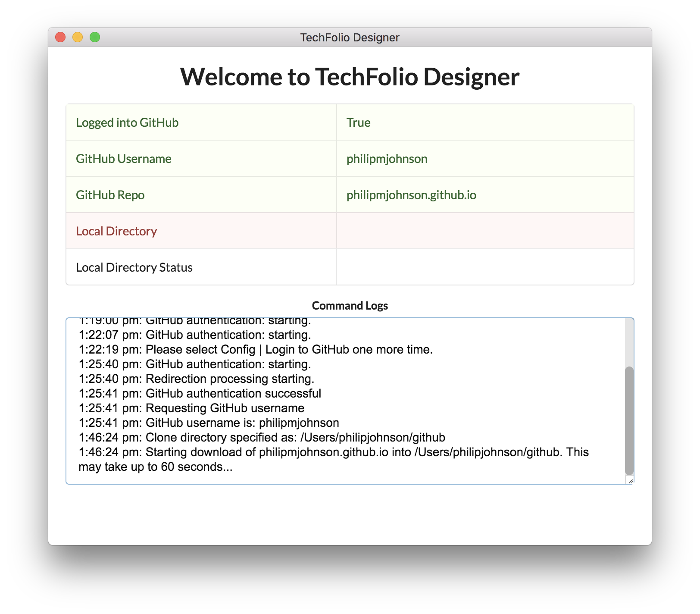Screen dimensions: 700x614
Task: Click the Welcome to TechFolio Designer heading
Action: click(x=350, y=77)
